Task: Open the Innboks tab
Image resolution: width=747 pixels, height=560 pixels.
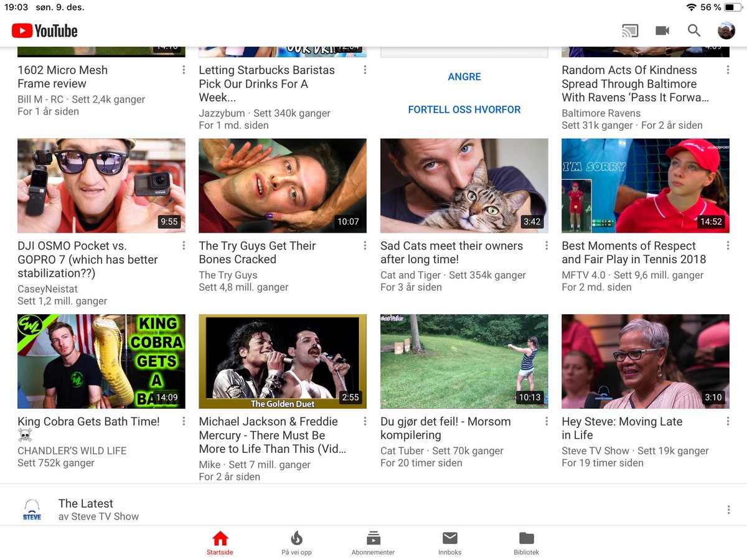Action: 450,543
